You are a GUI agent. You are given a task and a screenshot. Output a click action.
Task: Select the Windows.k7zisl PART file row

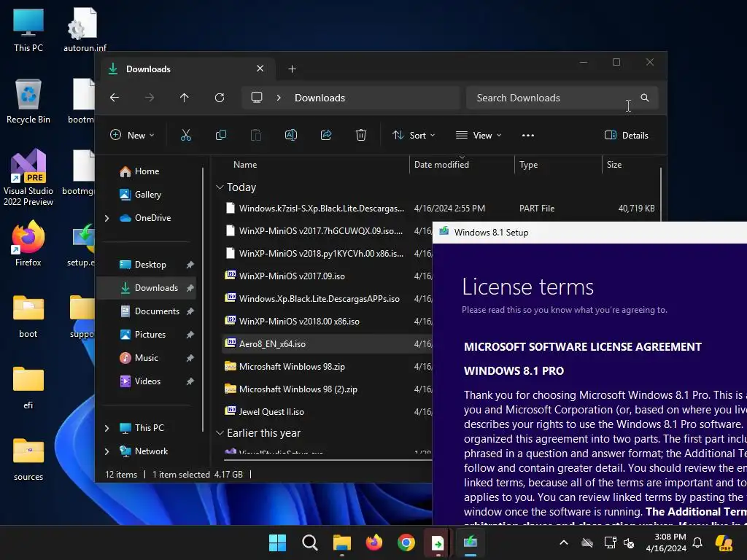441,208
